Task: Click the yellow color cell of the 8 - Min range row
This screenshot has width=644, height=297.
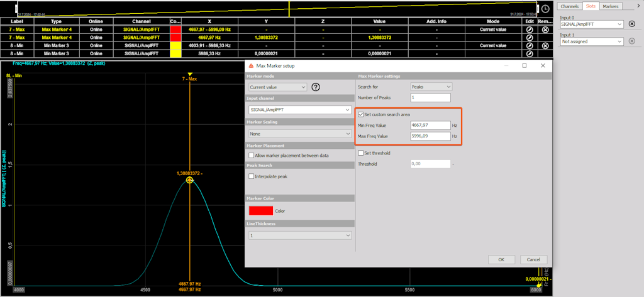Action: [x=175, y=46]
